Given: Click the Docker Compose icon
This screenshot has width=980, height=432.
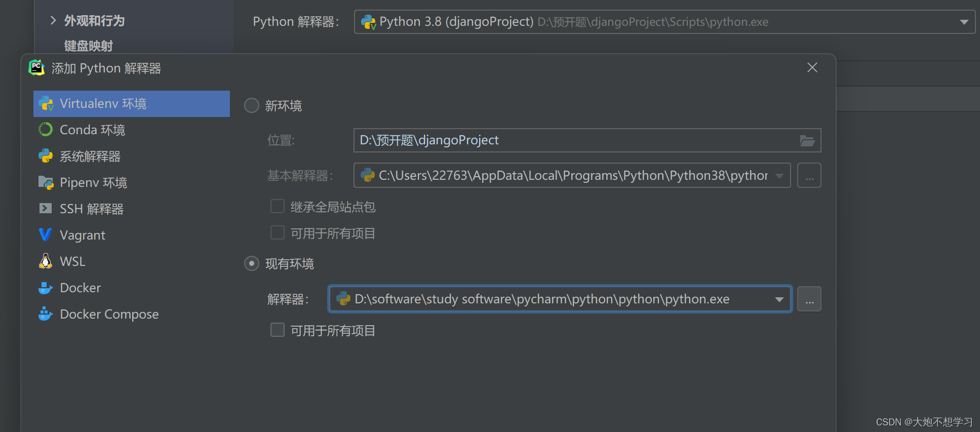Looking at the screenshot, I should pyautogui.click(x=46, y=314).
